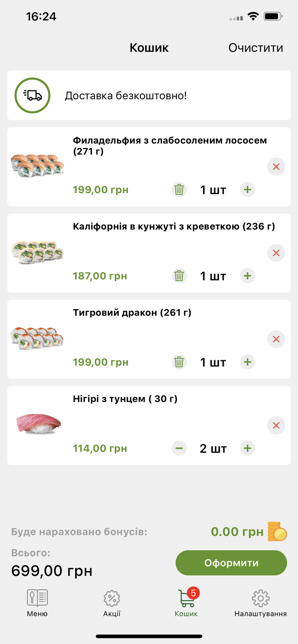
Task: Click the coins icon next to bonuses
Action: 277,532
